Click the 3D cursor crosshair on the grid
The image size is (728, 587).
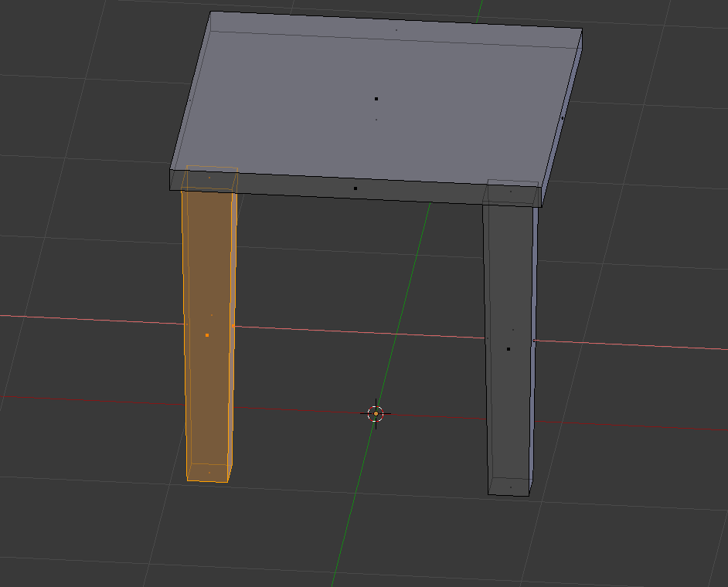[x=376, y=414]
